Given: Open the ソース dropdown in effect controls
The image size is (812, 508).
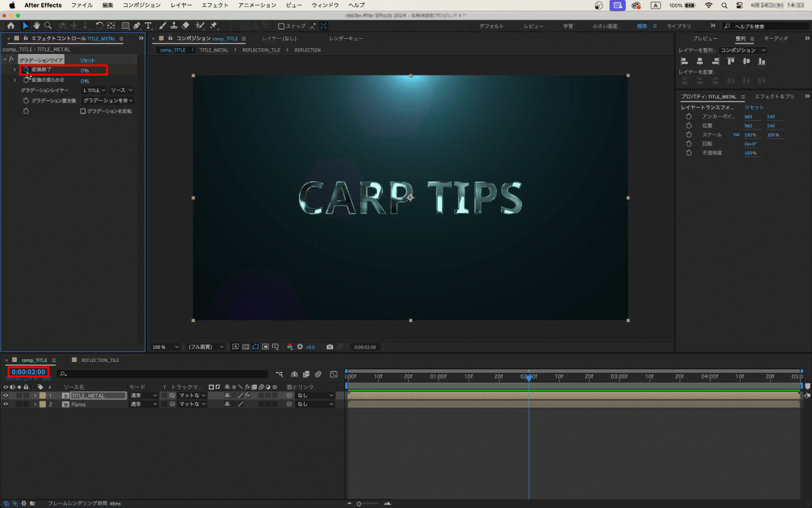Looking at the screenshot, I should [x=122, y=90].
